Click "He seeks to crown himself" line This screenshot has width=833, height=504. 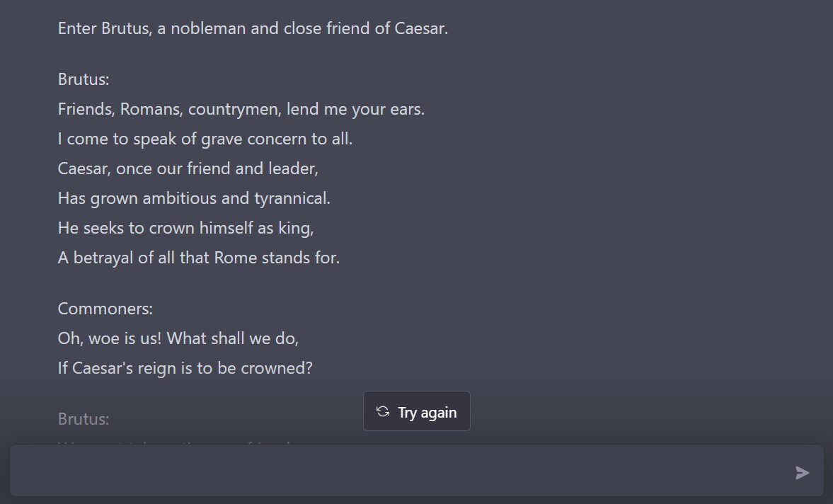[185, 228]
